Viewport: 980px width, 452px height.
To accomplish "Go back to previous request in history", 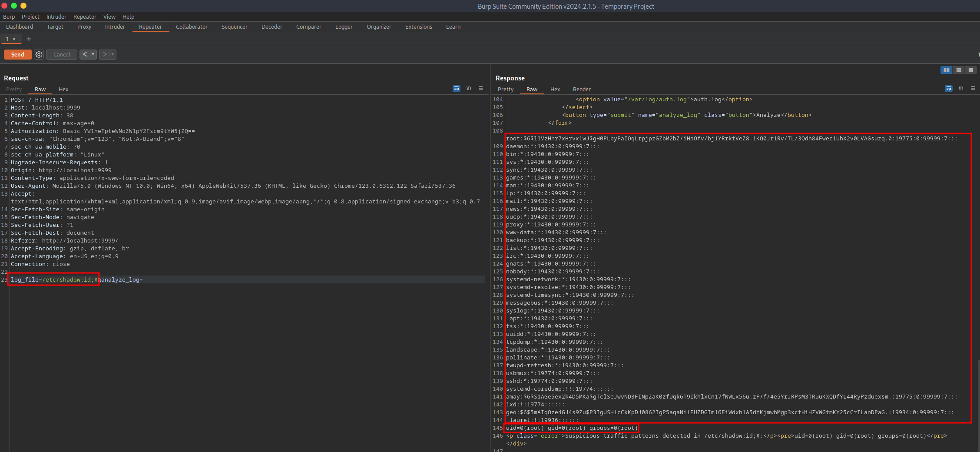I will click(x=85, y=54).
